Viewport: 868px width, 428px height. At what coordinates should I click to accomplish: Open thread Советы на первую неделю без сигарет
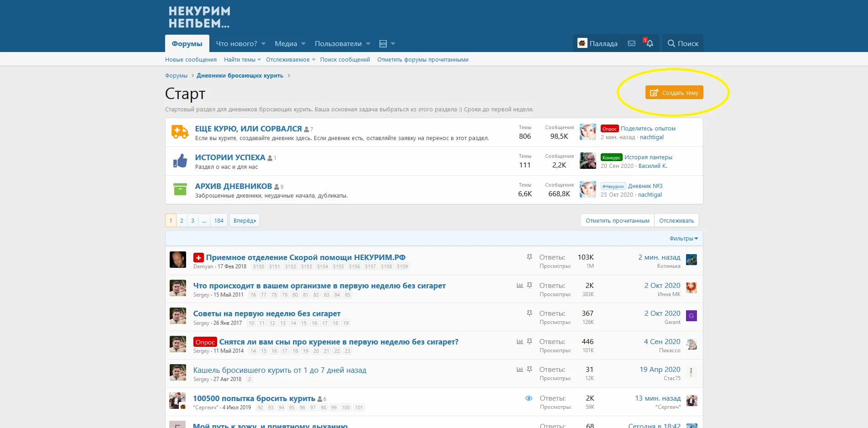266,313
